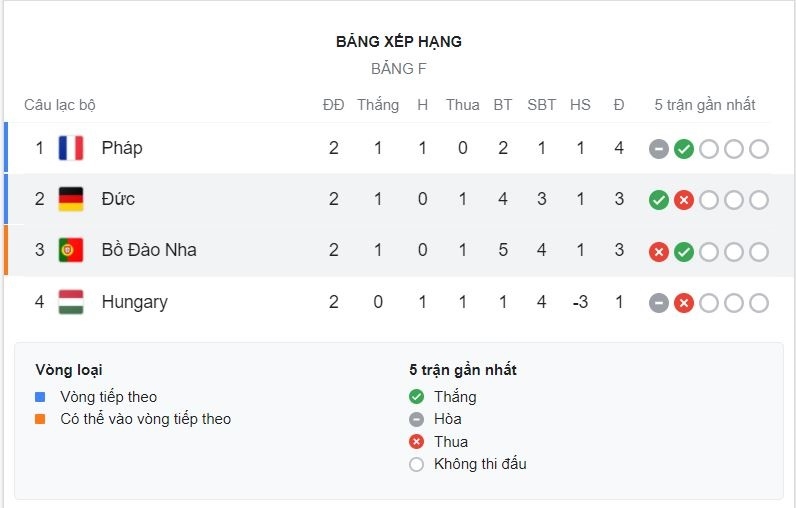Click Pháp's gray draw icon
796x508 pixels.
(659, 149)
